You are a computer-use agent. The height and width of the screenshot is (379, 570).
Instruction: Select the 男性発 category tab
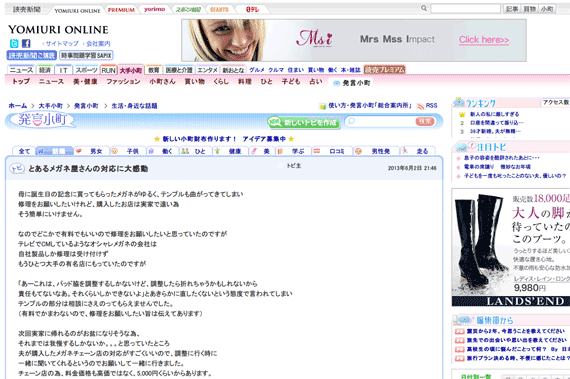pos(376,151)
